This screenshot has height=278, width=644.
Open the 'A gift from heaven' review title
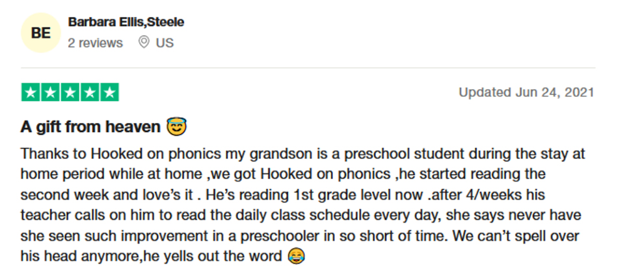click(x=90, y=127)
